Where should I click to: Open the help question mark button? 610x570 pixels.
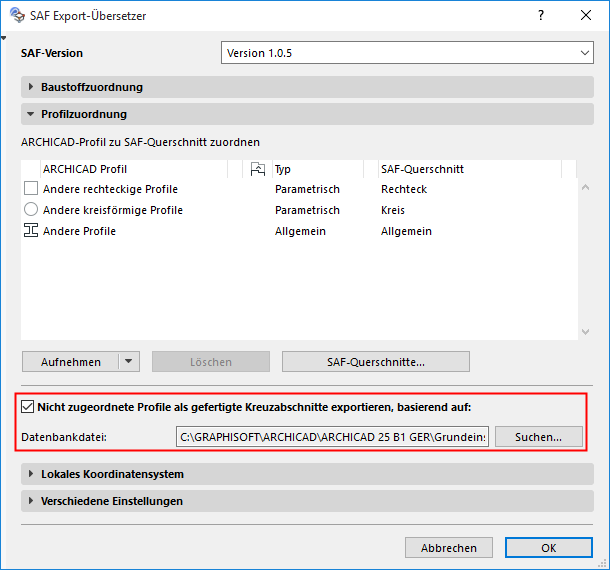click(x=541, y=15)
